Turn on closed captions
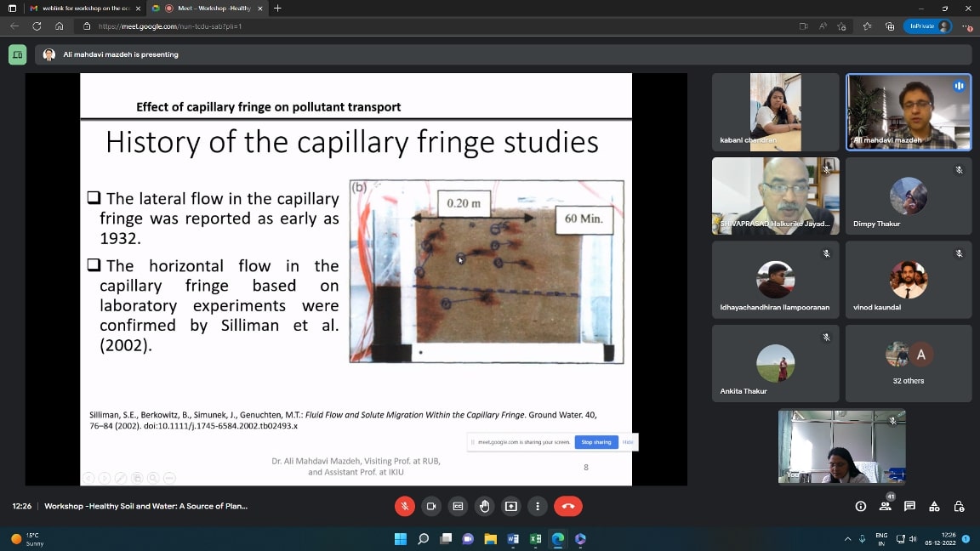This screenshot has height=551, width=980. pos(458,506)
